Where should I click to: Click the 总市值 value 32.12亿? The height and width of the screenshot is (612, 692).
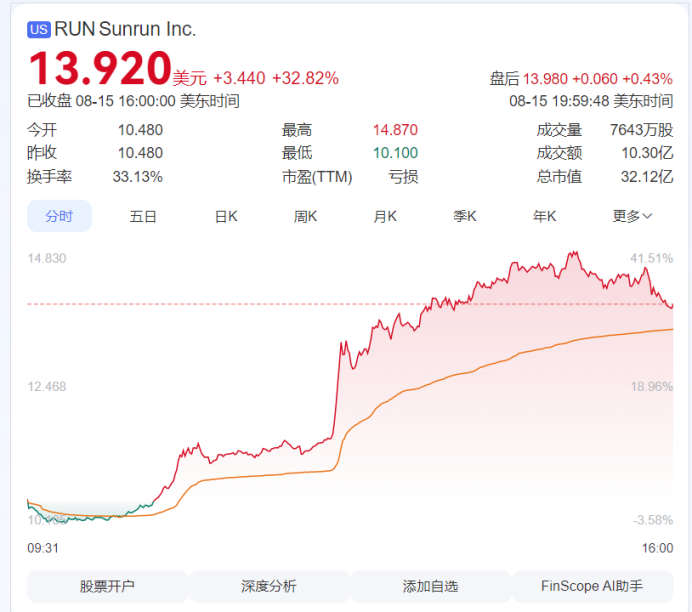(647, 176)
